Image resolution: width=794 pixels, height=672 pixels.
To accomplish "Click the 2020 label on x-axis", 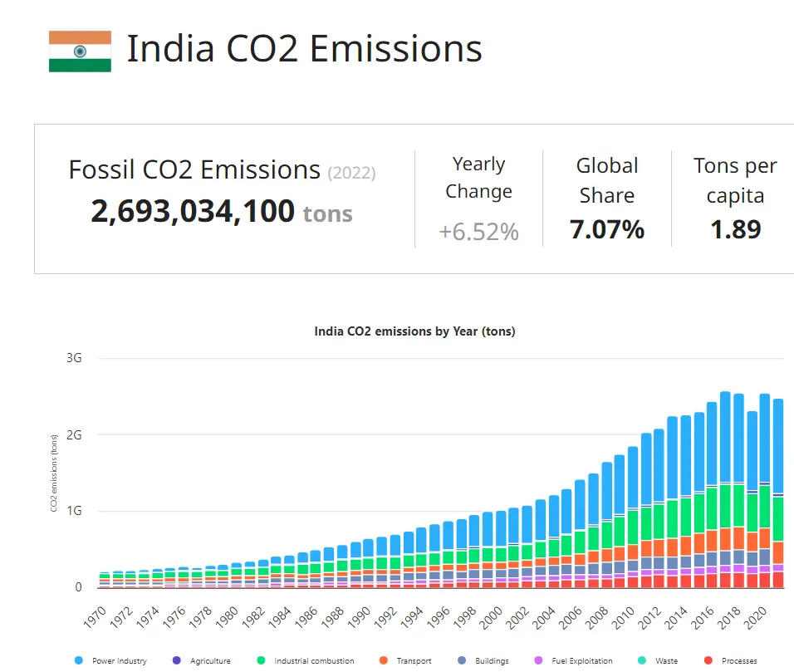I will [752, 616].
